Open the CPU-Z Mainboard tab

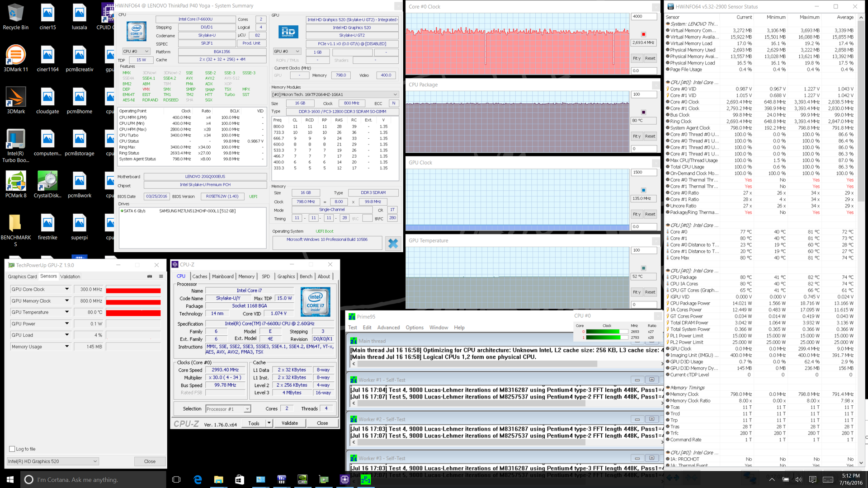tap(223, 277)
